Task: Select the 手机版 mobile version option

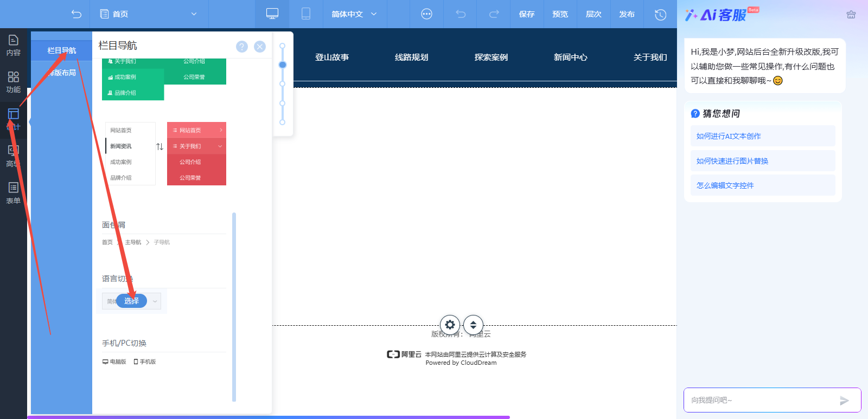Action: (145, 362)
